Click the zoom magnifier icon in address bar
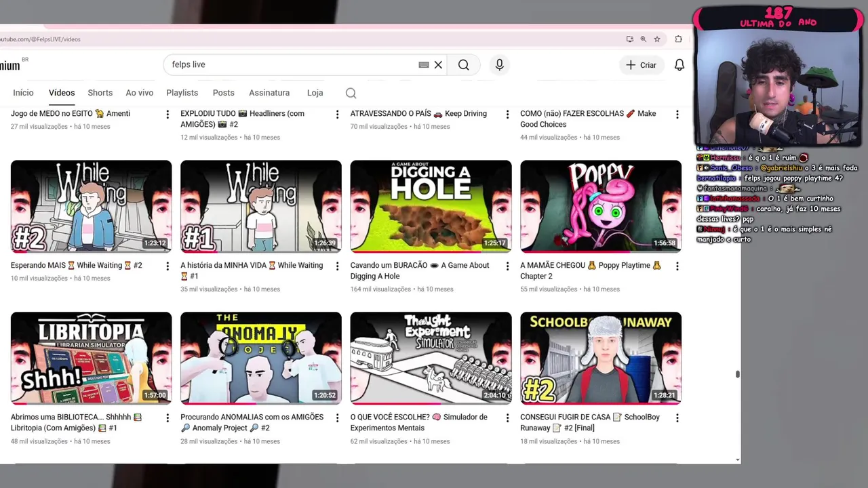Viewport: 868px width, 488px height. coord(644,39)
